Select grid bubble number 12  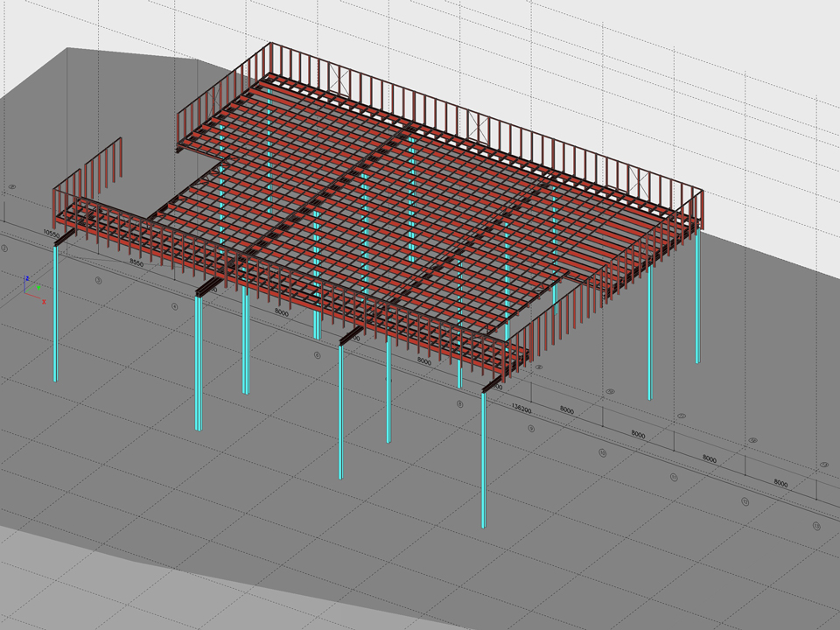pyautogui.click(x=745, y=502)
